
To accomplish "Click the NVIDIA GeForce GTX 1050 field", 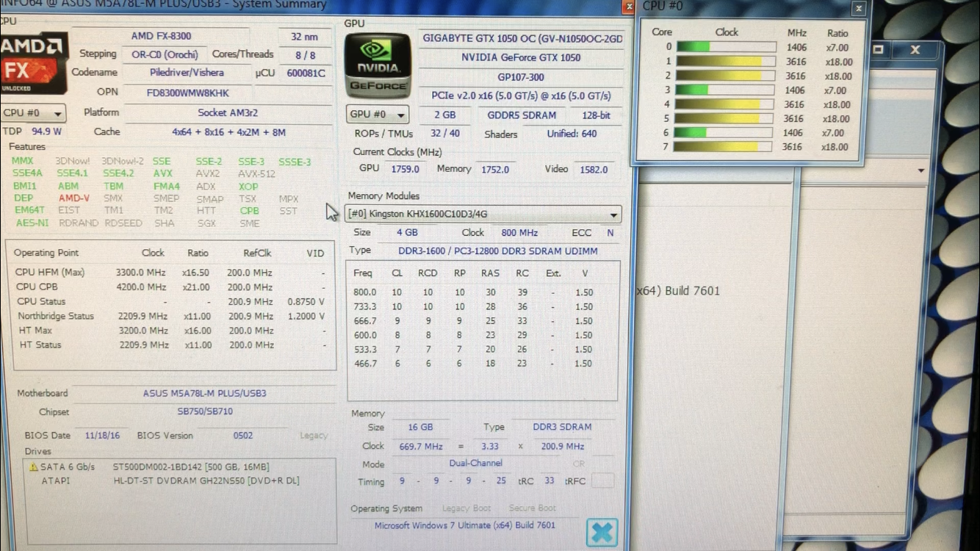I will (x=521, y=57).
